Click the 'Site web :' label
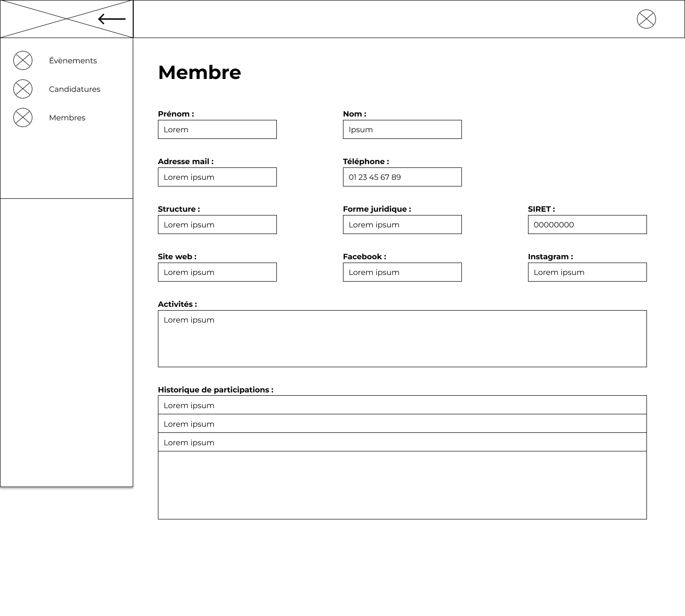 pos(177,256)
